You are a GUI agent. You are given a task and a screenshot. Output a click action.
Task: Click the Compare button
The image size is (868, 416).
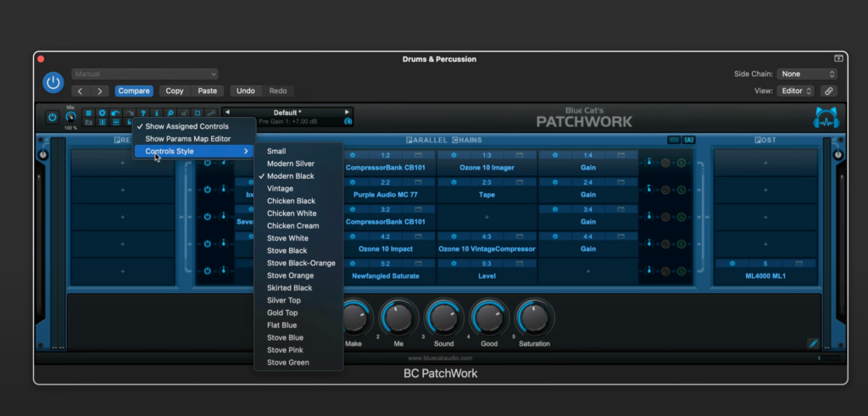[x=134, y=91]
